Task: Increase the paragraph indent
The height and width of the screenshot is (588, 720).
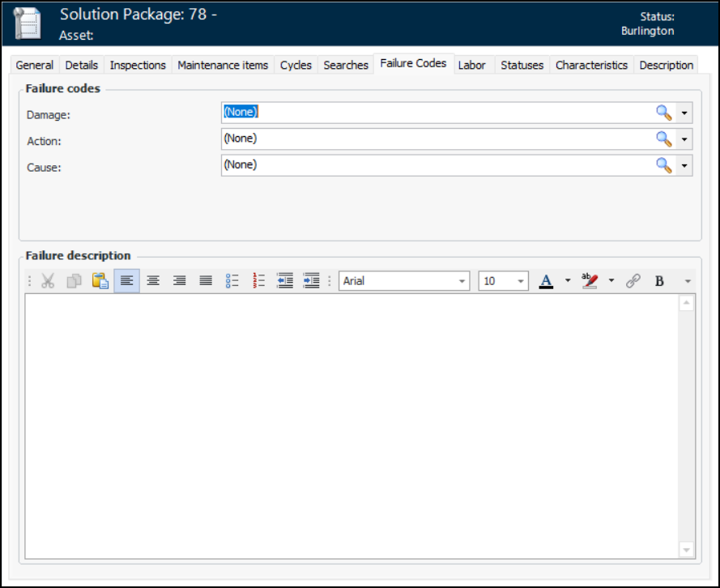Action: 311,281
